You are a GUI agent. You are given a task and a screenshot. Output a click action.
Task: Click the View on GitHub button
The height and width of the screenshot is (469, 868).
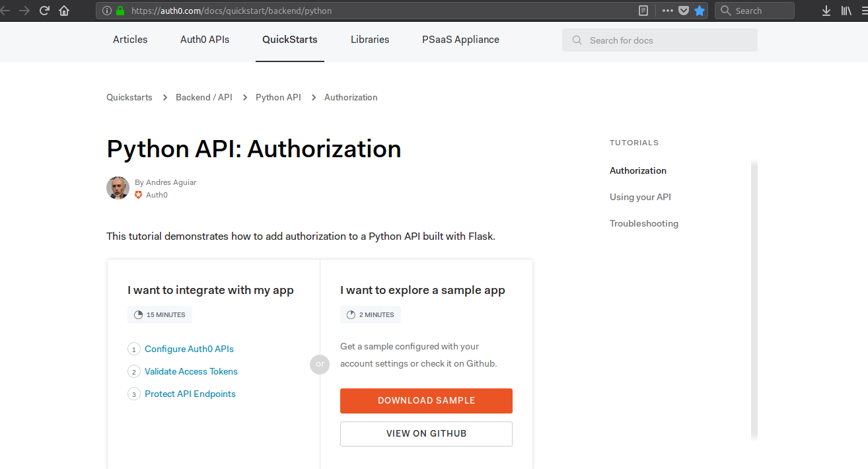coord(426,434)
